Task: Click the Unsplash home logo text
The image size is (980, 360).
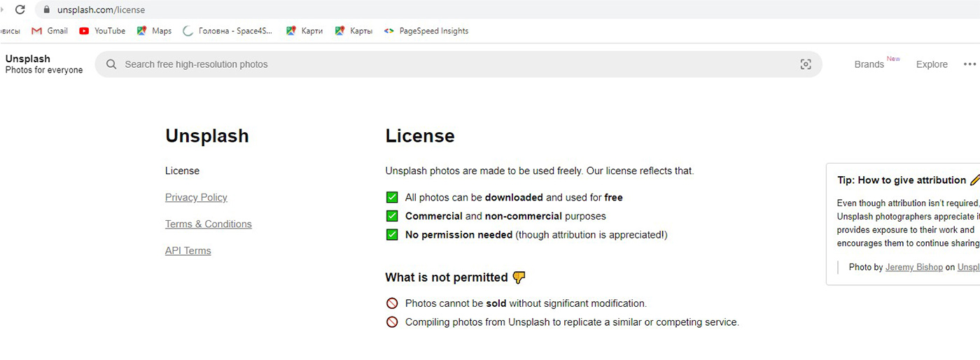Action: pyautogui.click(x=28, y=59)
